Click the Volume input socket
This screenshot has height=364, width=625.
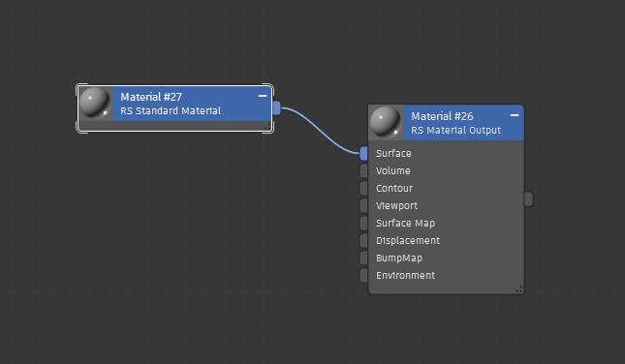coord(363,170)
